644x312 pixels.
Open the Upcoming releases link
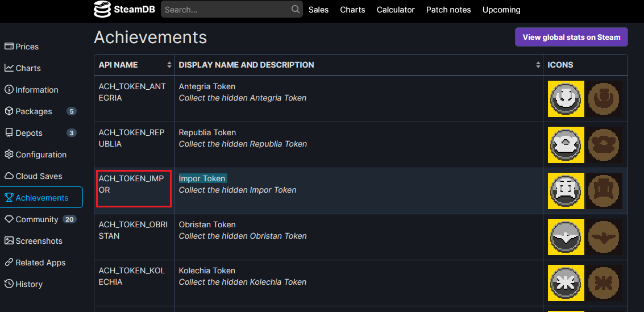[501, 10]
